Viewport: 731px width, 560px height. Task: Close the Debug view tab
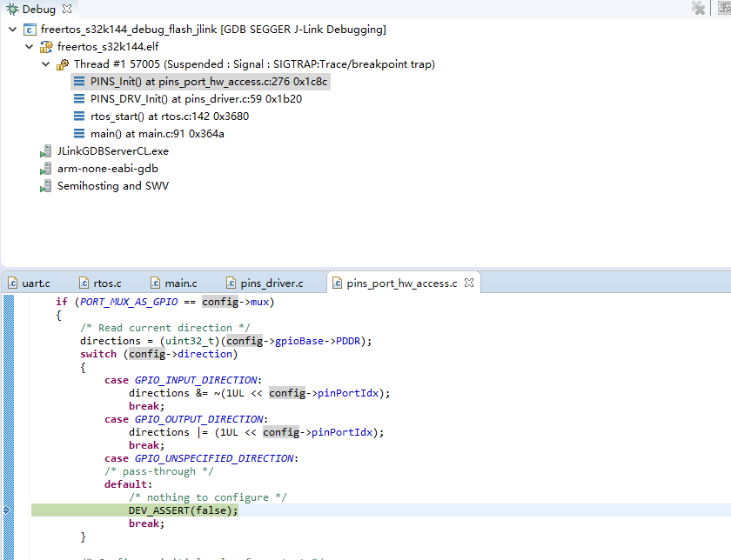[x=67, y=9]
